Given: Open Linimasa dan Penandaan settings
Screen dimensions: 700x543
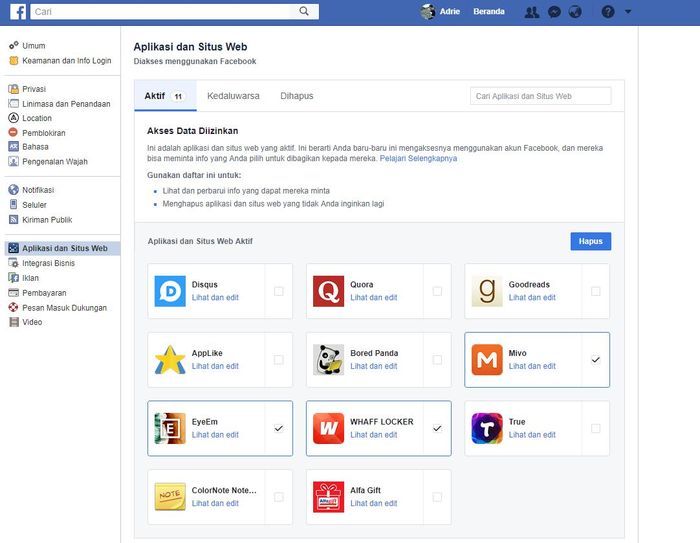Looking at the screenshot, I should point(66,104).
